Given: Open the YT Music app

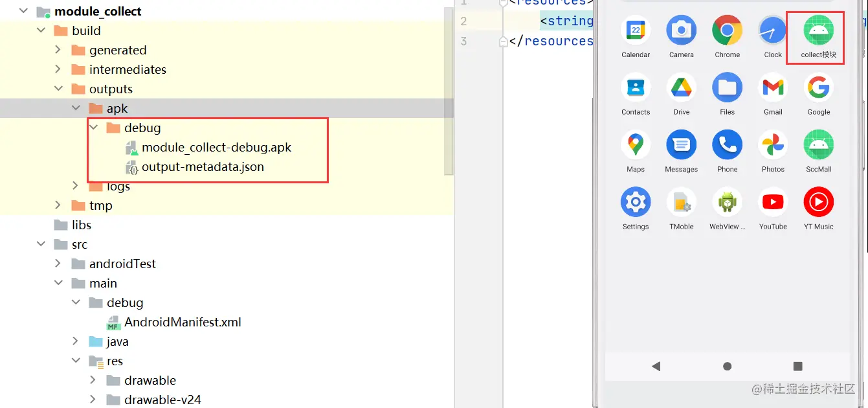Looking at the screenshot, I should (818, 203).
